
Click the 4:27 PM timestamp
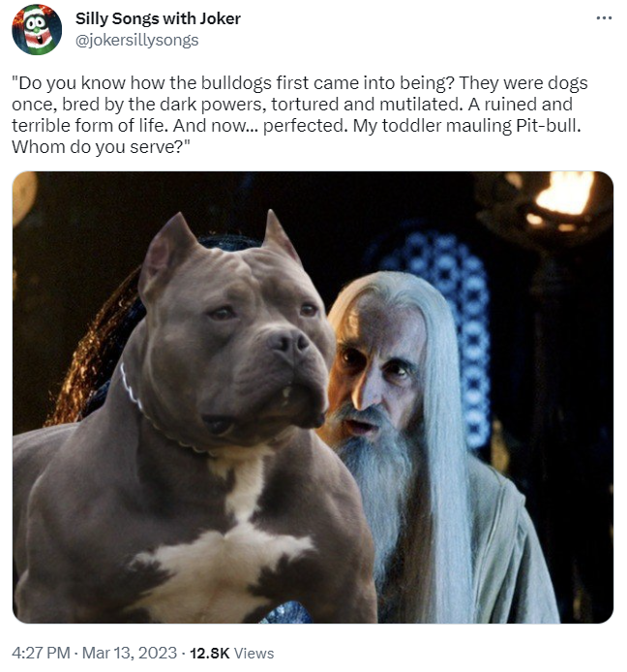41,653
